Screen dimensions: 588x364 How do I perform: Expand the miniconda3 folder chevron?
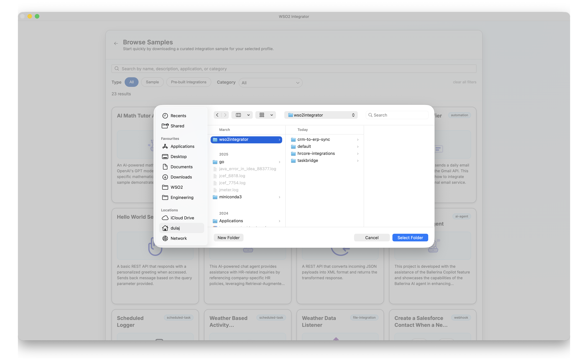coord(279,197)
